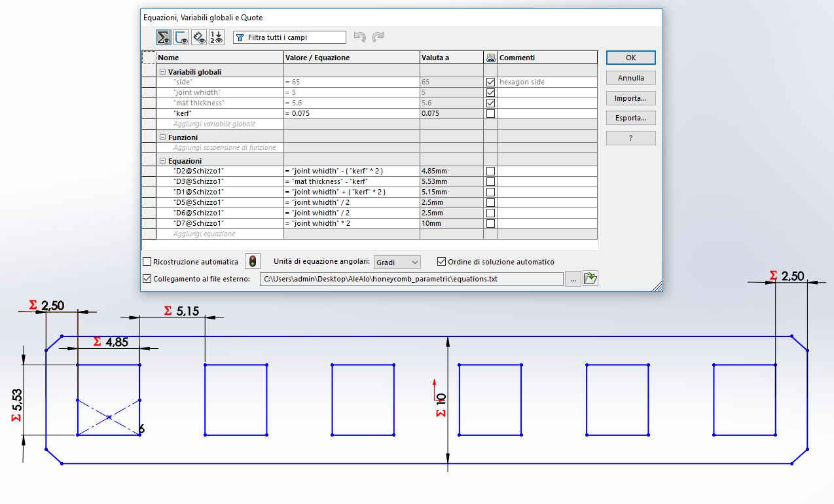The width and height of the screenshot is (834, 504).
Task: Toggle link checkbox for "mat thickness" variable
Action: (x=490, y=103)
